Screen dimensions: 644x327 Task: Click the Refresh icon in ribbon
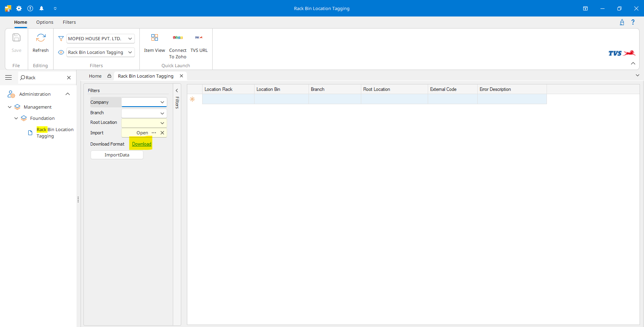coord(41,38)
